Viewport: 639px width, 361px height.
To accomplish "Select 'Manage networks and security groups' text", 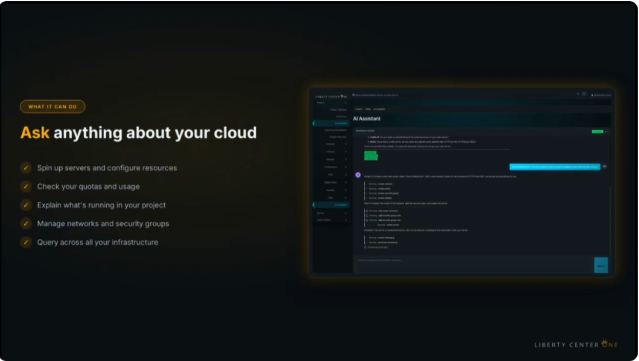I will tap(103, 224).
